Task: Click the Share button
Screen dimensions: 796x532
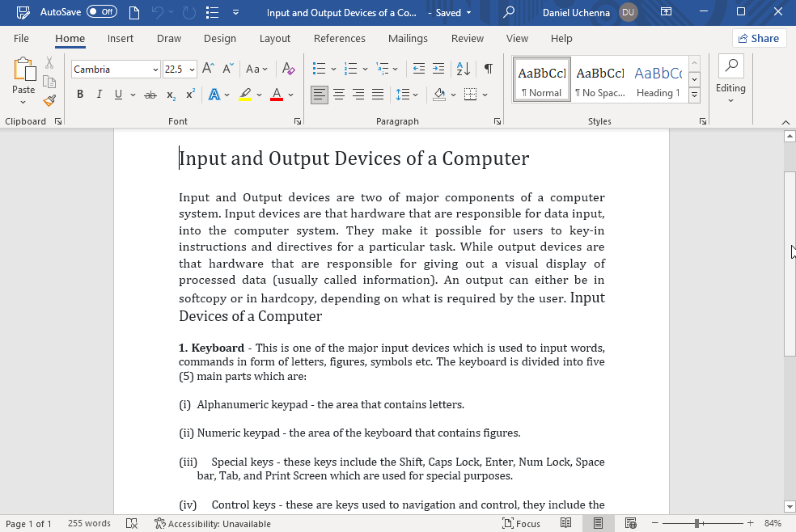Action: click(x=759, y=38)
